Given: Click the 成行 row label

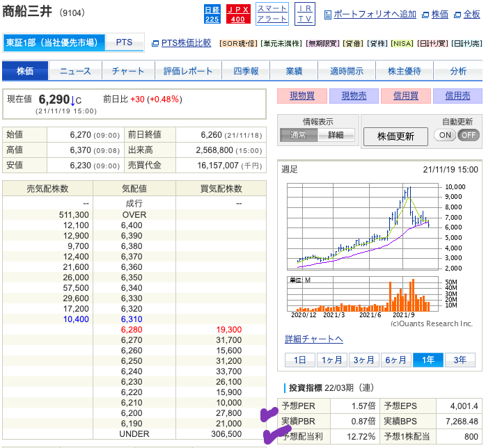Looking at the screenshot, I should pyautogui.click(x=134, y=203).
